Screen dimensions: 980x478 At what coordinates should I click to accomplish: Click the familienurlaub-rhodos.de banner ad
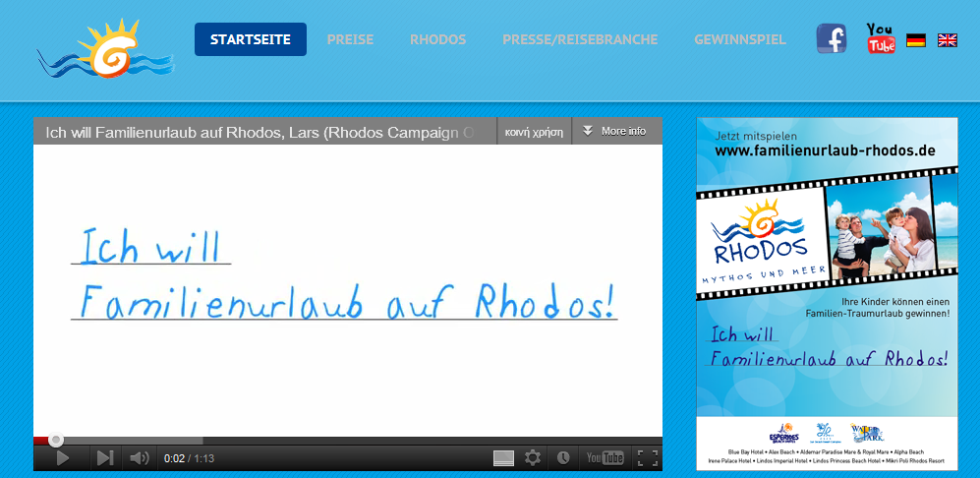(827, 293)
